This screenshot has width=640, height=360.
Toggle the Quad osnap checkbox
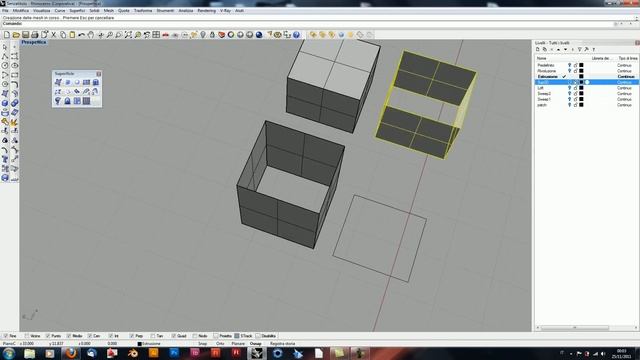point(173,336)
